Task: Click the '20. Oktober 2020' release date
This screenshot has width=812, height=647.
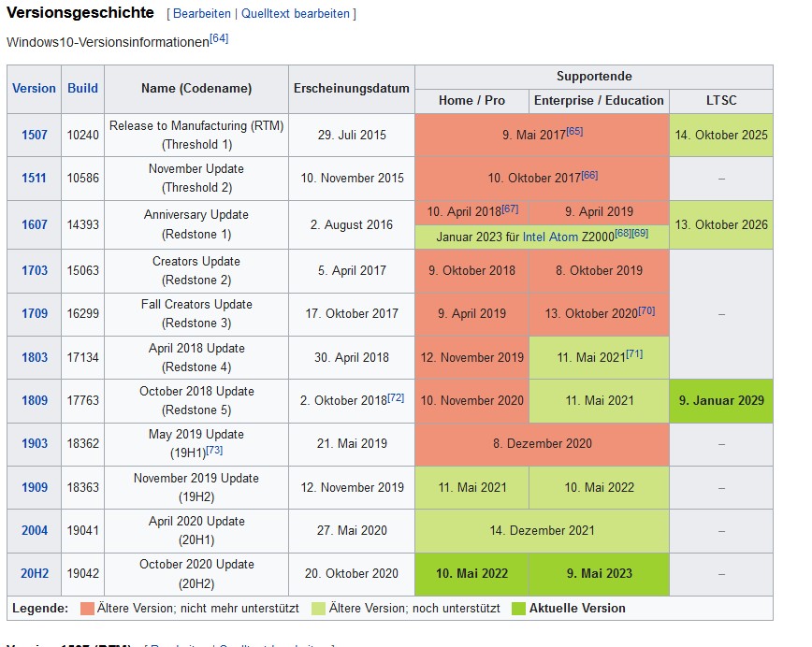Action: point(352,573)
